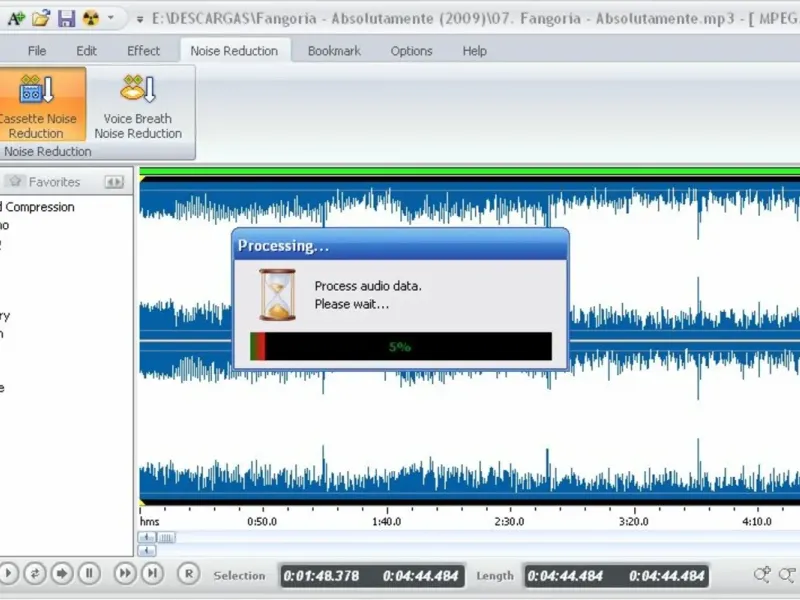Open the Edit tab

pyautogui.click(x=86, y=51)
